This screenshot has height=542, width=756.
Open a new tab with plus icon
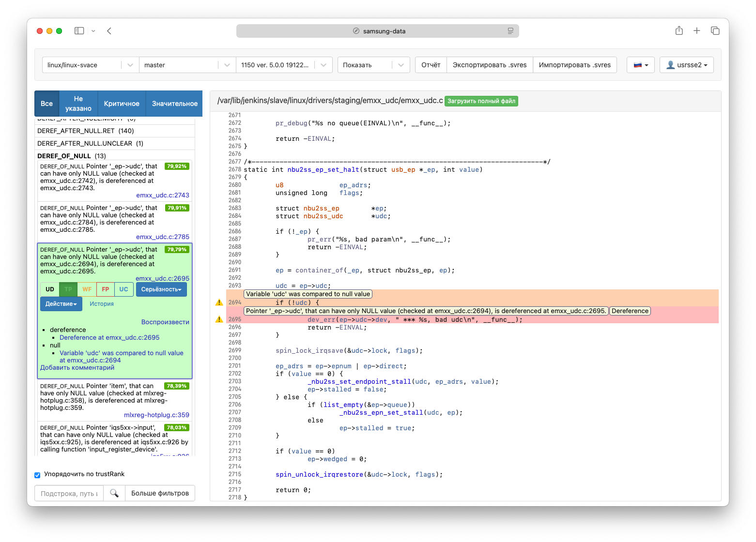pos(697,31)
